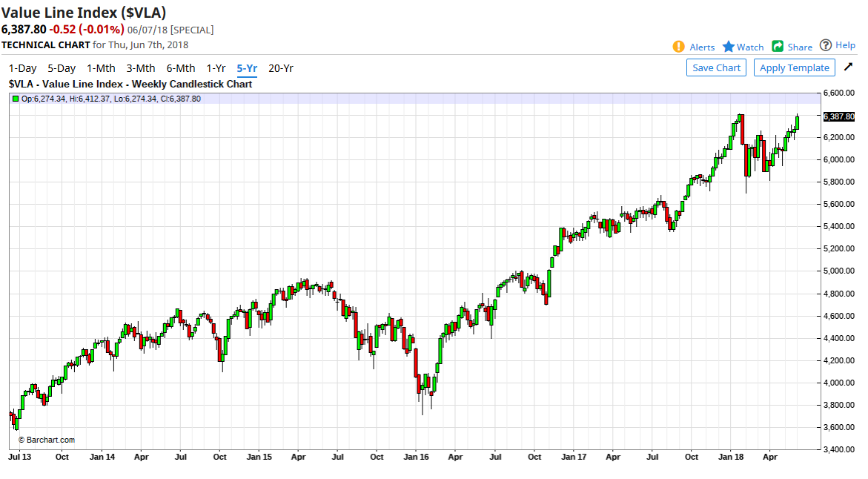
Task: Click the Jul 13 x-axis label
Action: pyautogui.click(x=20, y=457)
